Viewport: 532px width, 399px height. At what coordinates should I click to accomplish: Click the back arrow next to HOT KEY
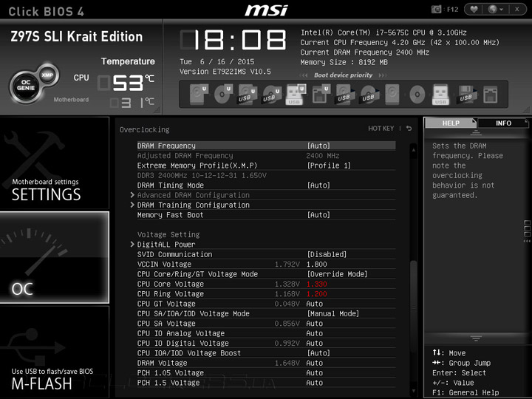click(x=409, y=129)
